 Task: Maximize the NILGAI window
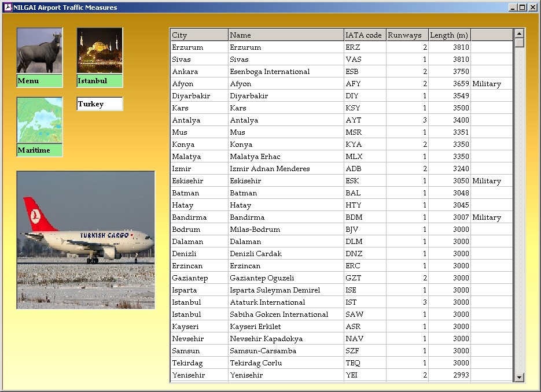click(x=522, y=8)
